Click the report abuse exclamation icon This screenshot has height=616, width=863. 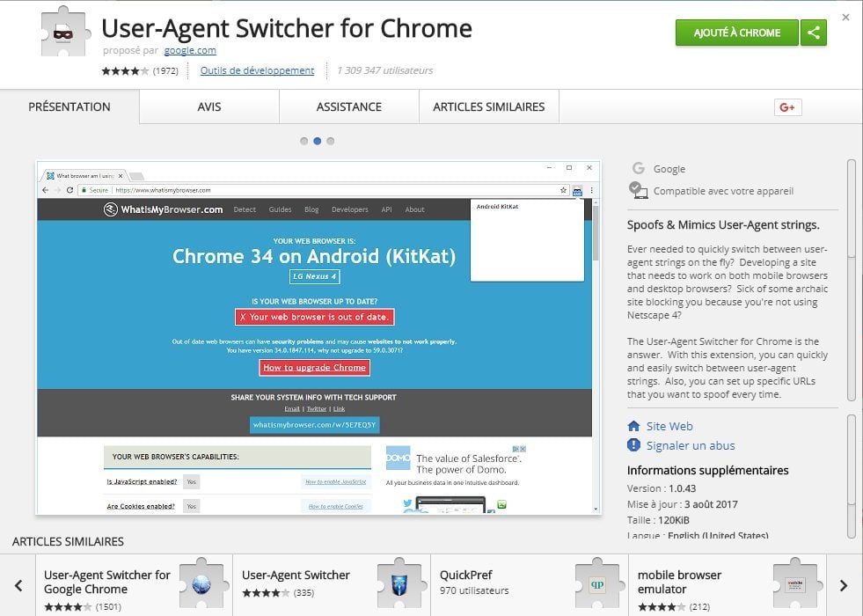click(x=633, y=444)
